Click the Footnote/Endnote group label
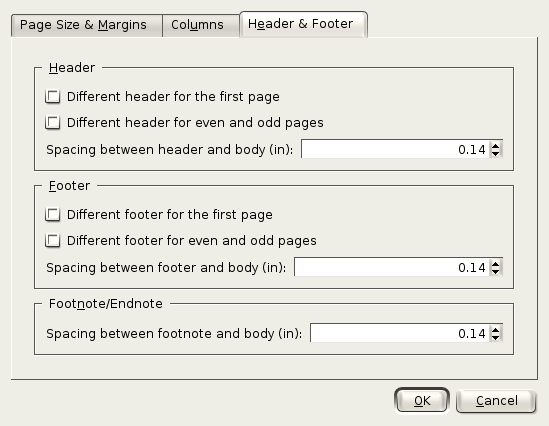Screen dimensions: 549x426 [106, 303]
